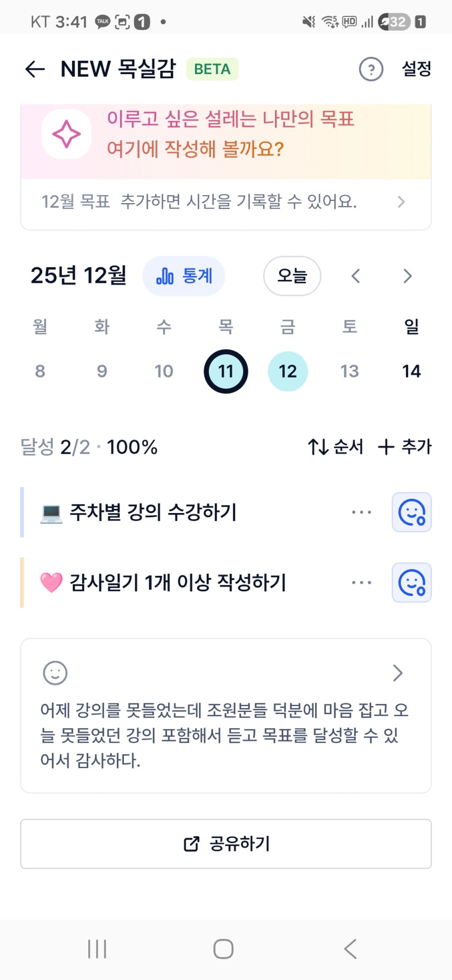
Task: Toggle completion smiley for 주차별 강의 수강하기
Action: pos(411,512)
